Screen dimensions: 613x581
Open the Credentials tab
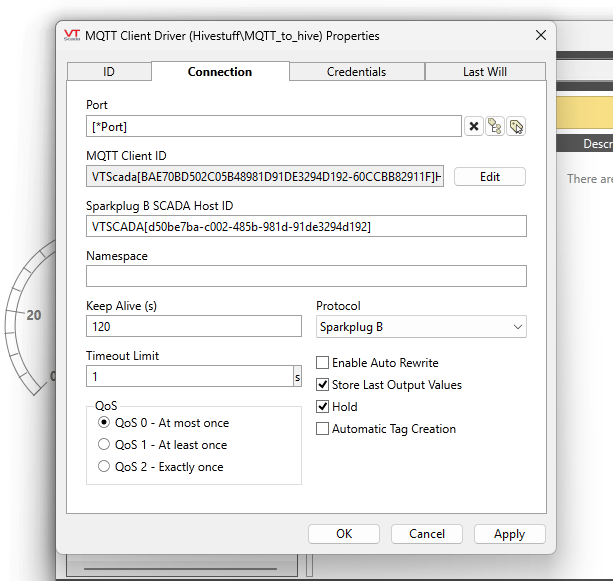[356, 72]
